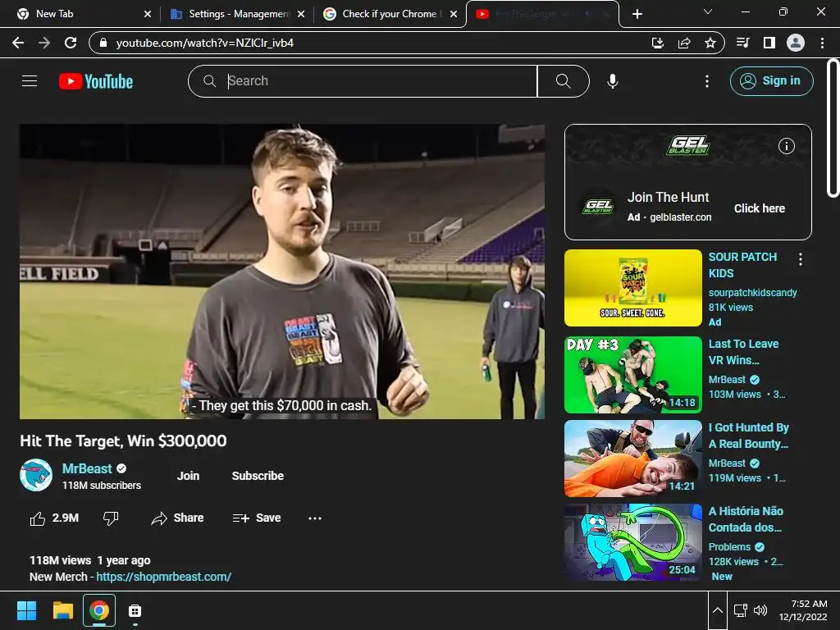Close 'Check if your Chrome' tab
840x630 pixels.
454,14
